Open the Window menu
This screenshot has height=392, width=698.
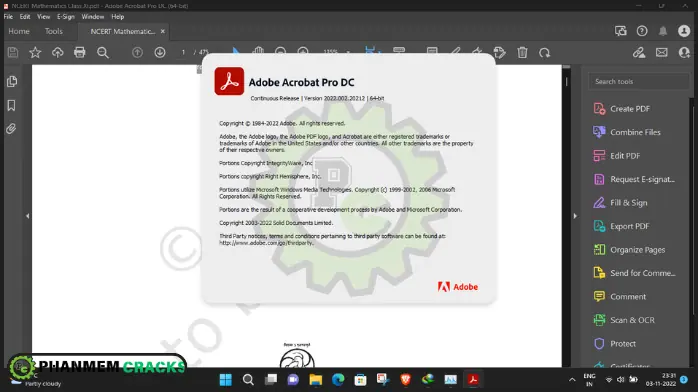click(x=93, y=16)
